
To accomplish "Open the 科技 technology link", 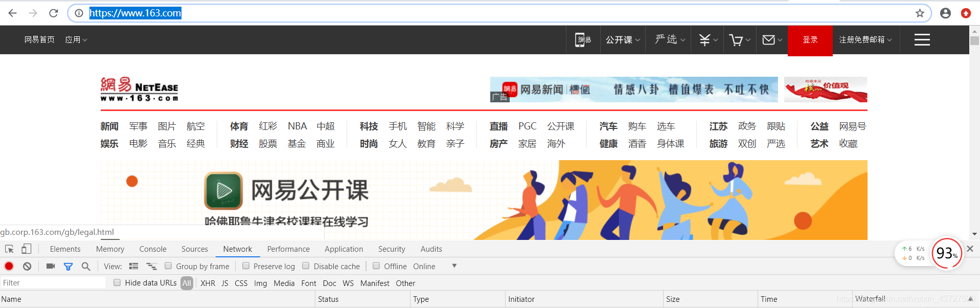I will [369, 126].
